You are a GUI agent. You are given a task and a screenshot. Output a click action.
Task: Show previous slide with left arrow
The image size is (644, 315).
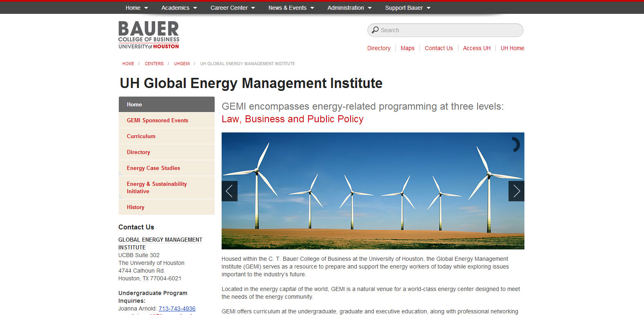pyautogui.click(x=229, y=191)
